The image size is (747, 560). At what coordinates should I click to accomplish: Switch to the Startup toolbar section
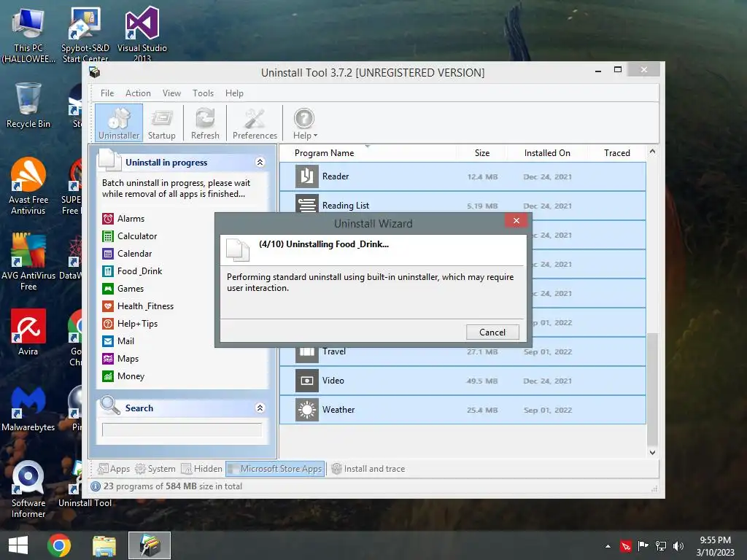(161, 122)
